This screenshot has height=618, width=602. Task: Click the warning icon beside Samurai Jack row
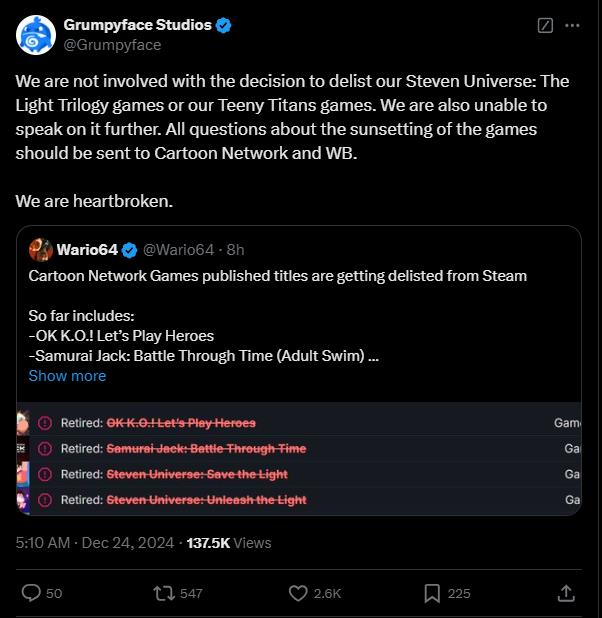(45, 449)
